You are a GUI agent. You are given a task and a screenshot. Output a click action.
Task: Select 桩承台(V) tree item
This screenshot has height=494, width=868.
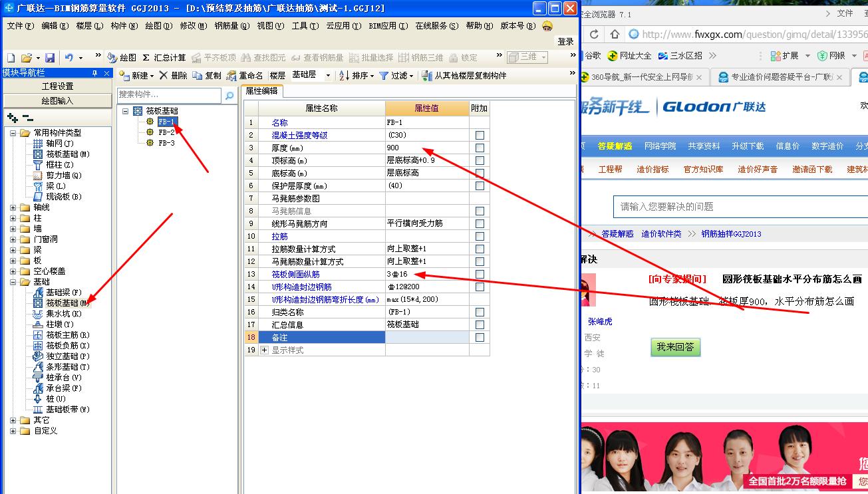(x=64, y=378)
